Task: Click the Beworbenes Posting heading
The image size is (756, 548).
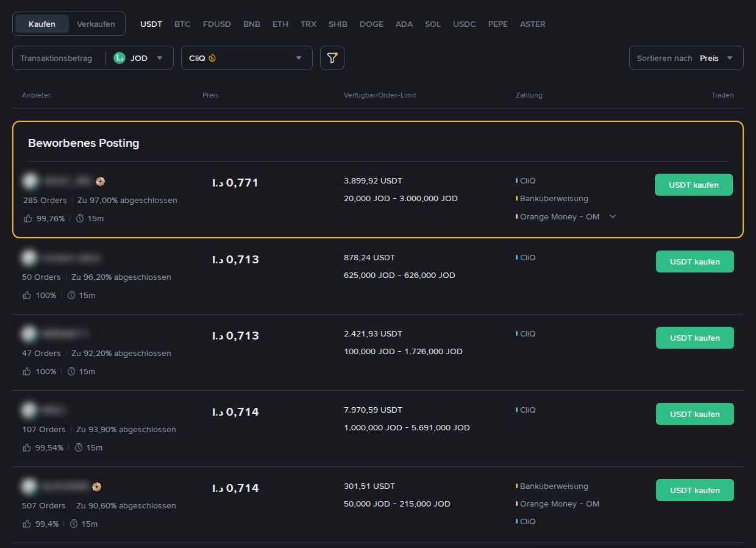Action: tap(84, 143)
